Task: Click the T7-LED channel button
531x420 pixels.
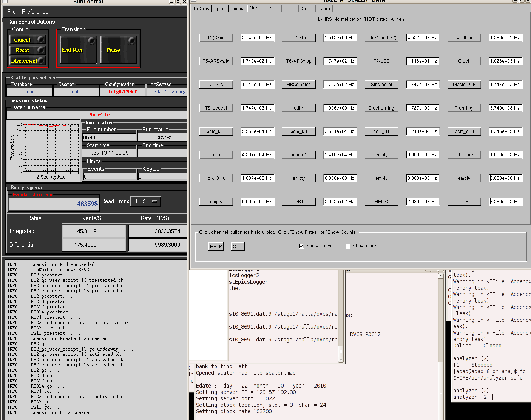Action: [x=381, y=61]
